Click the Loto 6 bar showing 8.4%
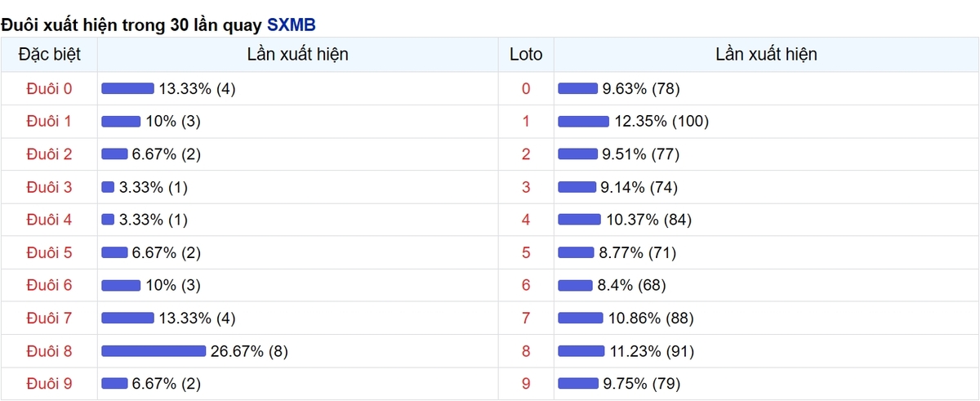Image resolution: width=980 pixels, height=401 pixels. click(575, 285)
